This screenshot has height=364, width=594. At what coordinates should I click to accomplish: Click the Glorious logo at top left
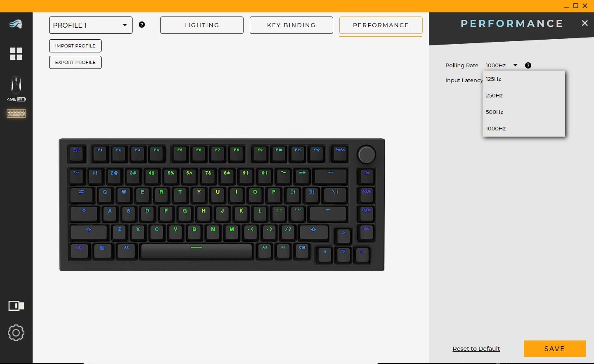[x=16, y=24]
